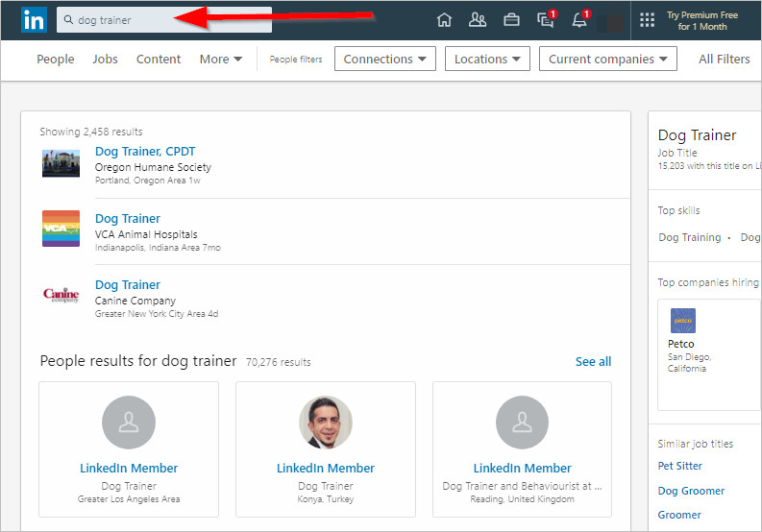Image resolution: width=762 pixels, height=532 pixels.
Task: Open the Notifications bell icon
Action: [x=579, y=19]
